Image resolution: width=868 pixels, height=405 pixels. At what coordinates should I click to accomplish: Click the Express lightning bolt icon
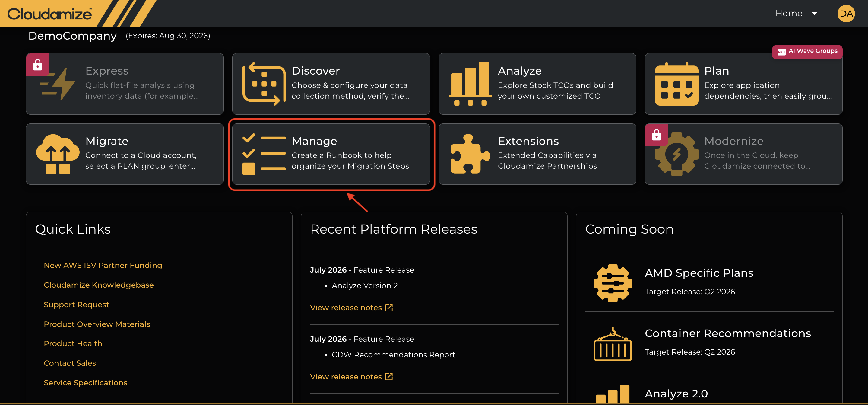[58, 84]
